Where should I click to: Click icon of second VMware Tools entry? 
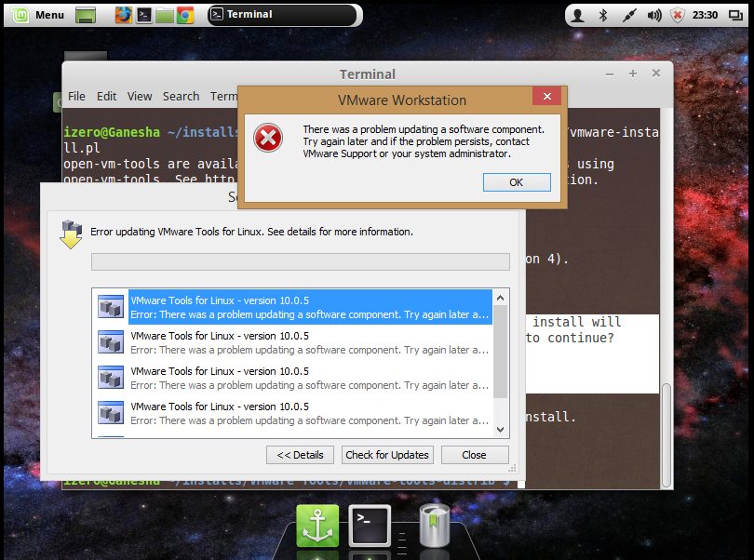(111, 342)
